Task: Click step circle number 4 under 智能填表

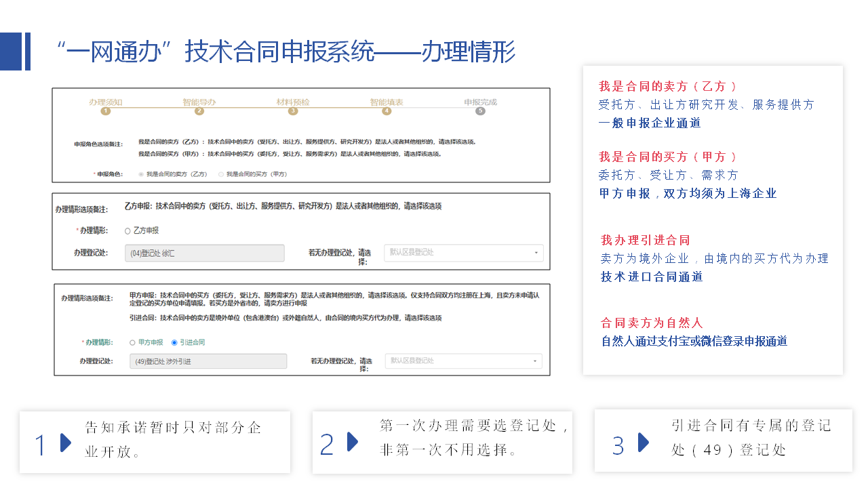Action: pyautogui.click(x=387, y=111)
